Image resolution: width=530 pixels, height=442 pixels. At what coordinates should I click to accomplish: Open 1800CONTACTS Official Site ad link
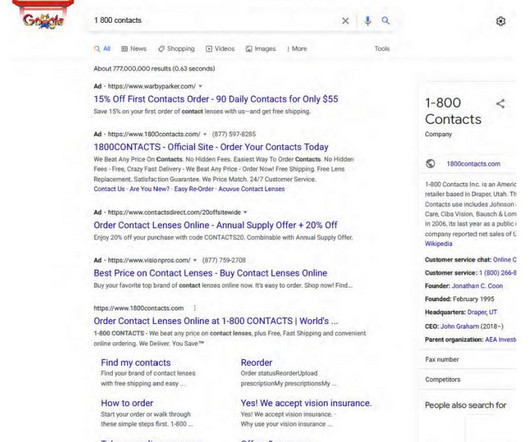211,147
